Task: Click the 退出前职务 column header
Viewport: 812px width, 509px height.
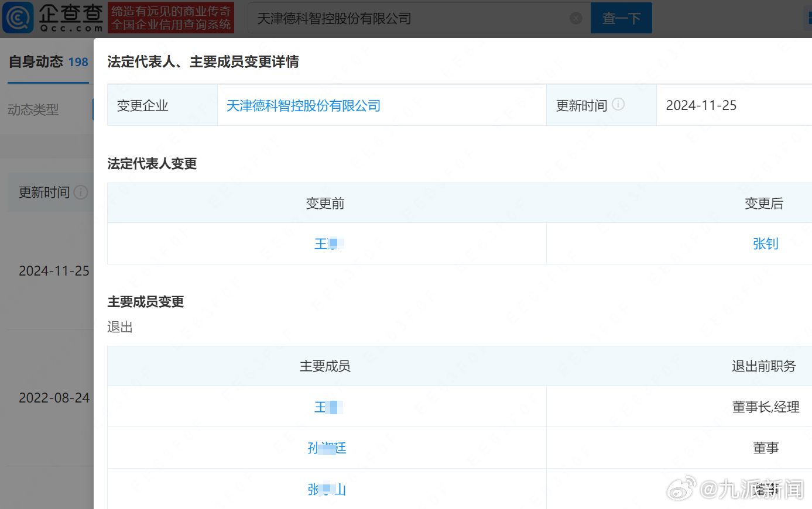Action: point(764,366)
